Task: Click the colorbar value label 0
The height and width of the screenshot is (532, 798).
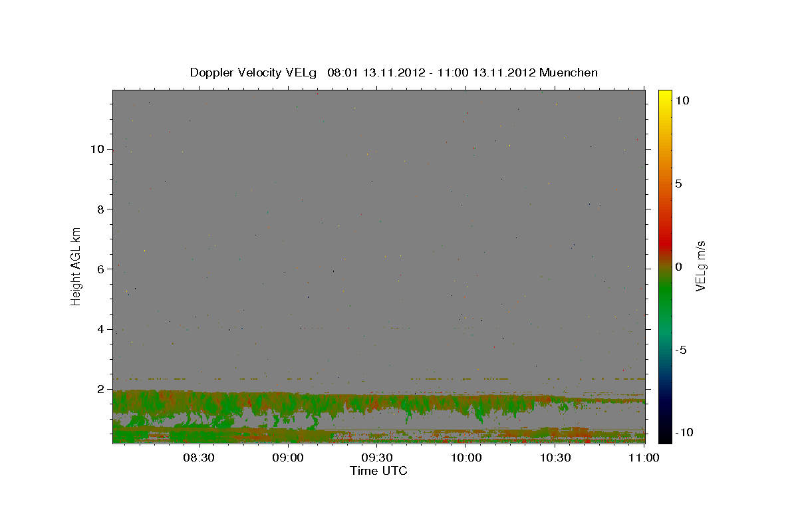Action: coord(678,267)
